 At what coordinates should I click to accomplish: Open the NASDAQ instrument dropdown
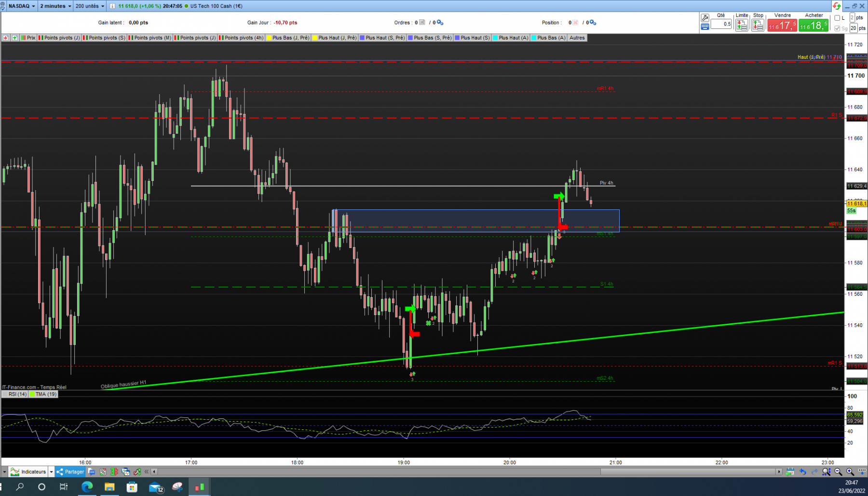22,6
